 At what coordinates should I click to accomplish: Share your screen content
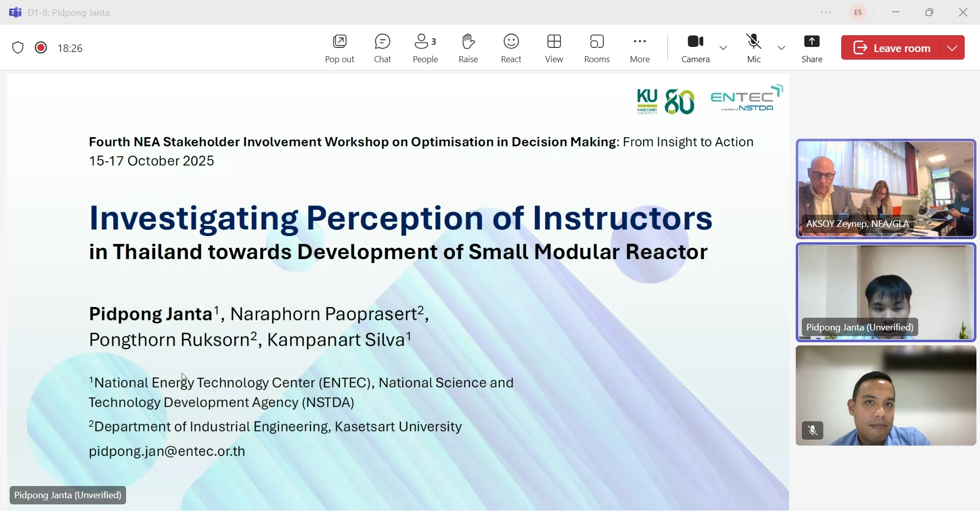point(812,48)
